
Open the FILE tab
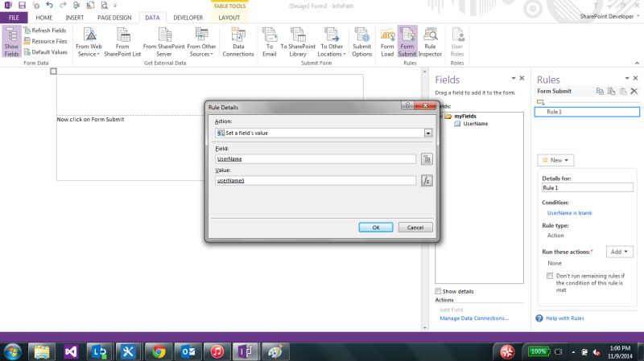[14, 18]
